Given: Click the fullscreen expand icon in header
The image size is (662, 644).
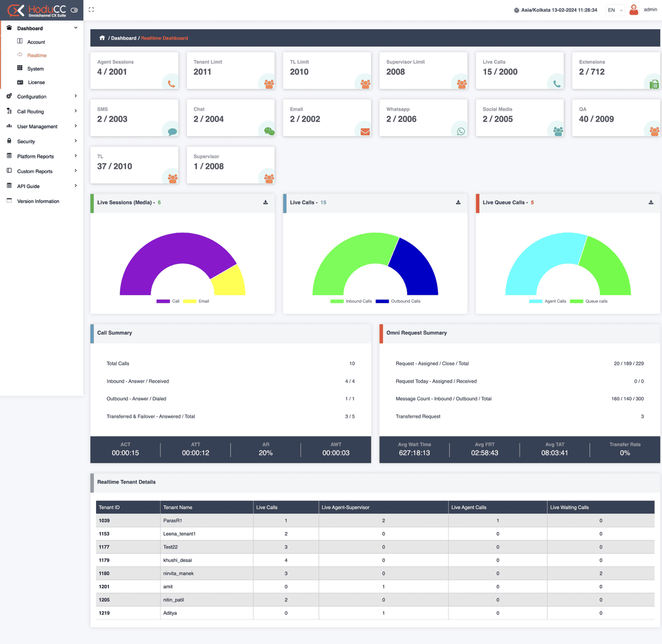Looking at the screenshot, I should (x=91, y=10).
